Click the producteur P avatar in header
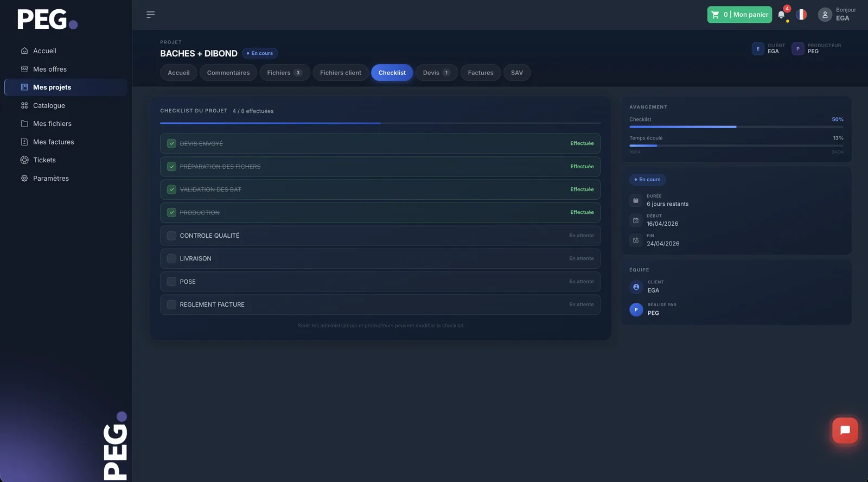This screenshot has height=482, width=868. click(x=798, y=49)
